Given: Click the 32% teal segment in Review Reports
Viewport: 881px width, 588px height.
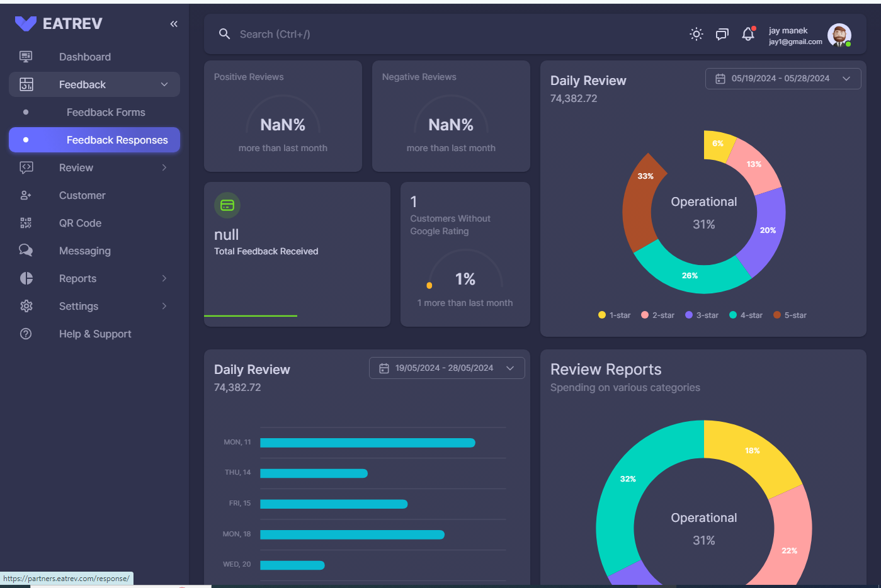Looking at the screenshot, I should [627, 479].
